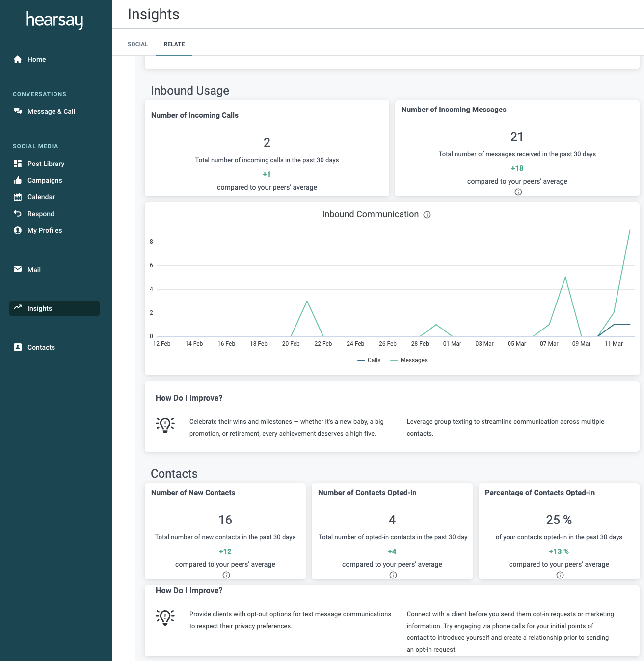Click the Message & Call chat icon
The height and width of the screenshot is (661, 644).
tap(18, 111)
